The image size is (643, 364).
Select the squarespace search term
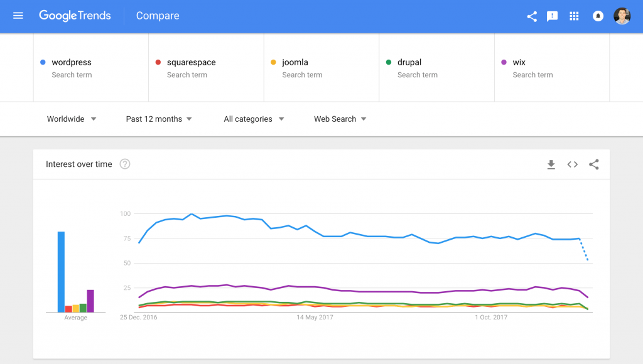pyautogui.click(x=191, y=63)
